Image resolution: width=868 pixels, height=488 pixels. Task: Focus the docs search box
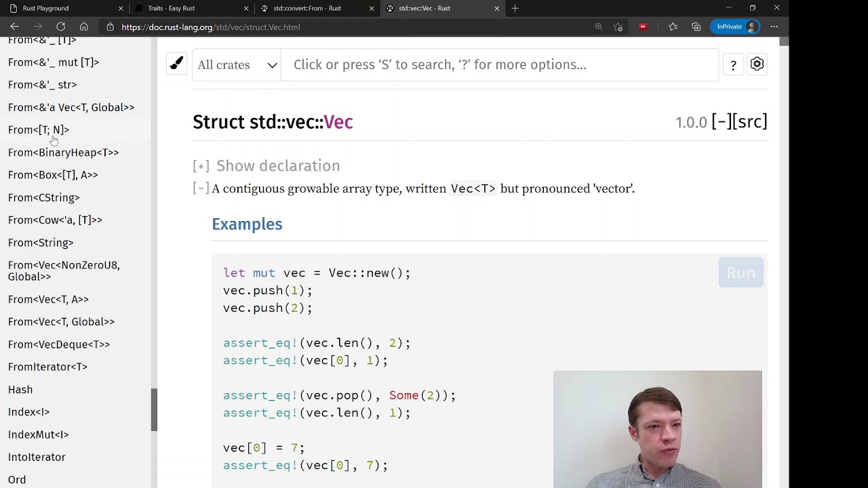pyautogui.click(x=500, y=64)
